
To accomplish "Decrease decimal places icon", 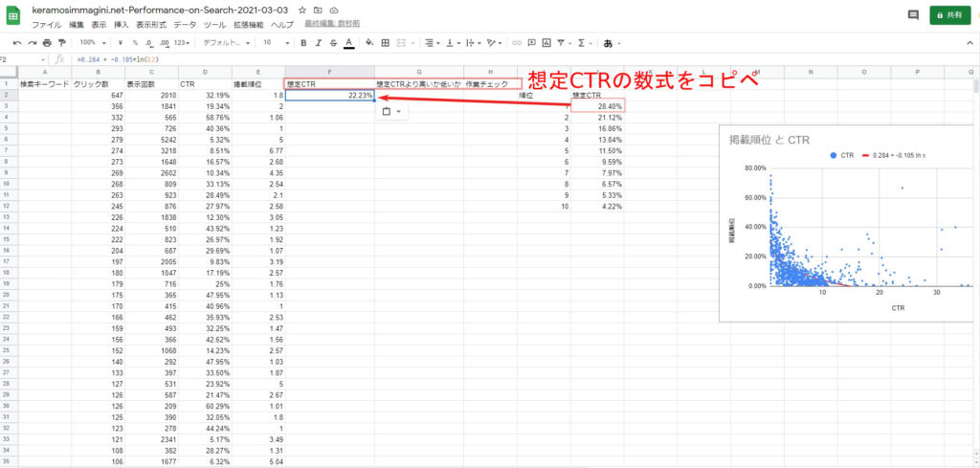I will [149, 43].
